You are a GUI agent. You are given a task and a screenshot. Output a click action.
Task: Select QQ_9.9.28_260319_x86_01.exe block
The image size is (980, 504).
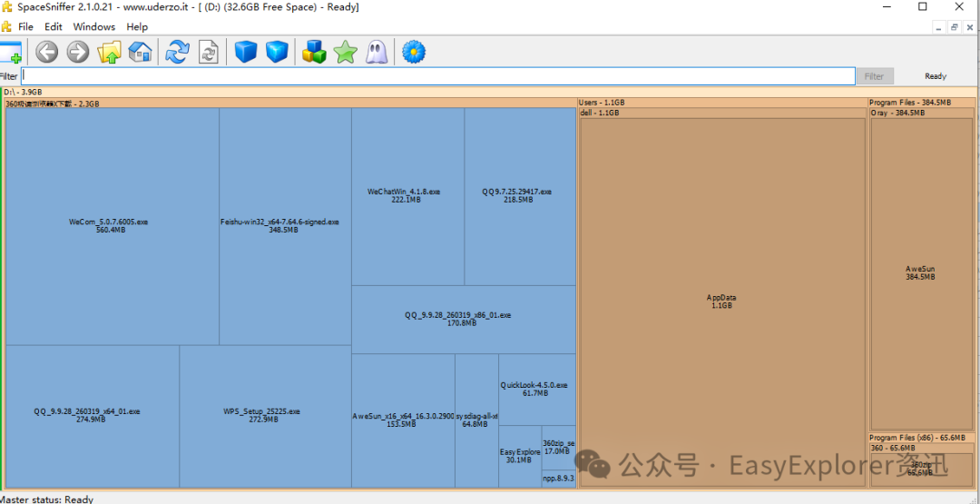[464, 320]
